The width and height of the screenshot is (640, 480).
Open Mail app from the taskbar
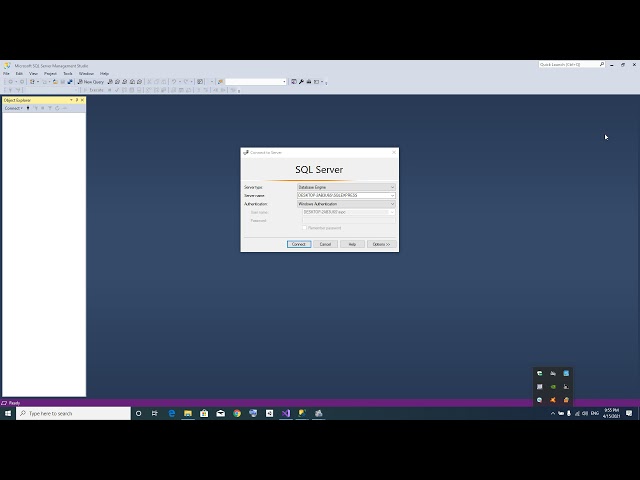pos(220,413)
